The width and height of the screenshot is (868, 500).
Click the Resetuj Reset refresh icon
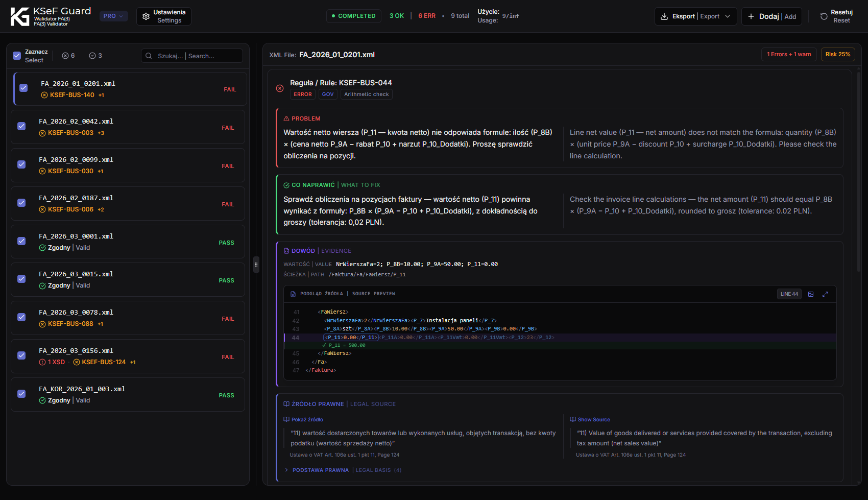click(824, 16)
